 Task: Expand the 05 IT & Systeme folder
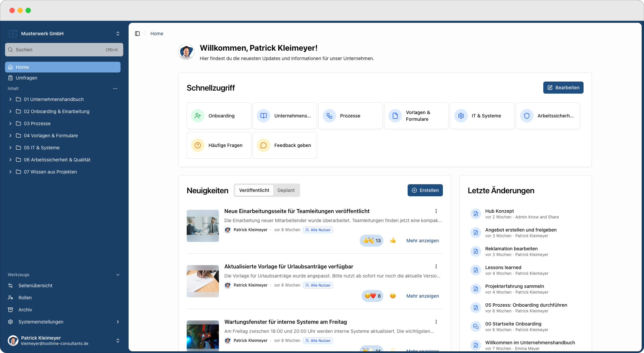10,148
